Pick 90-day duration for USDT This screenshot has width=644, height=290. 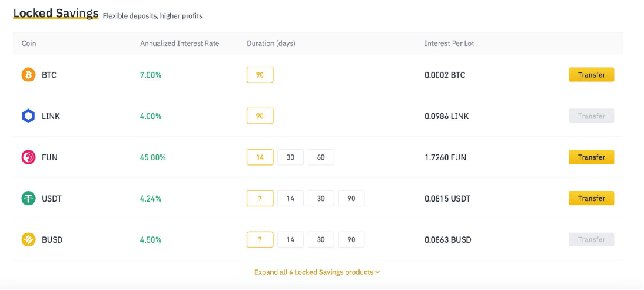pos(351,199)
